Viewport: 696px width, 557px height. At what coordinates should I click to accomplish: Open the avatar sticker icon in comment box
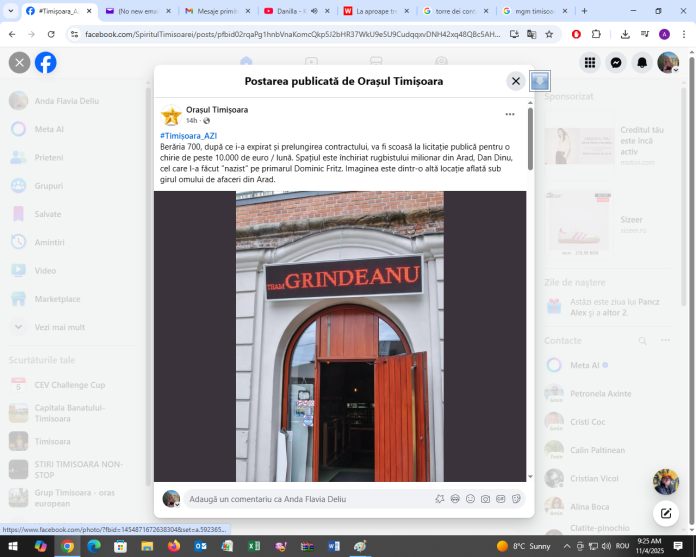[439, 499]
